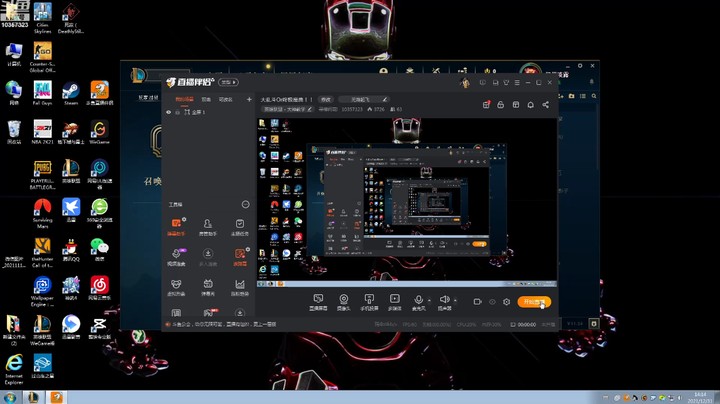This screenshot has height=404, width=720.
Task: Add a webcam camera source
Action: (343, 302)
